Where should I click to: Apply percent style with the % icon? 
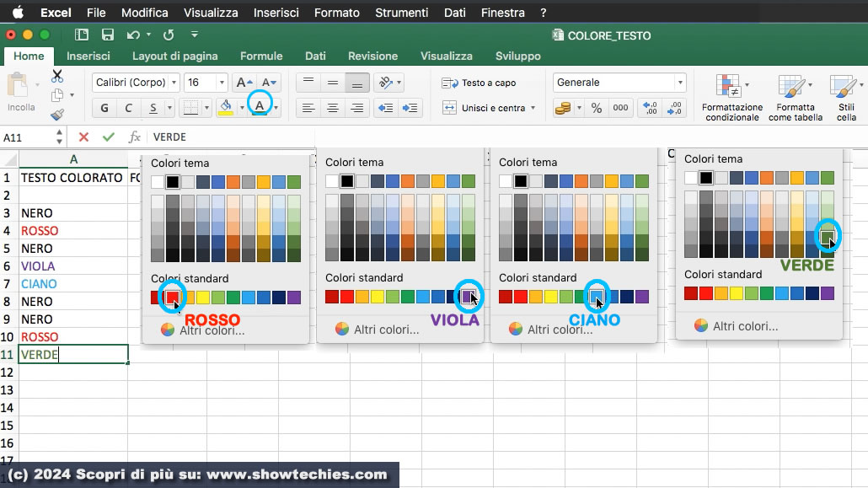[x=596, y=108]
